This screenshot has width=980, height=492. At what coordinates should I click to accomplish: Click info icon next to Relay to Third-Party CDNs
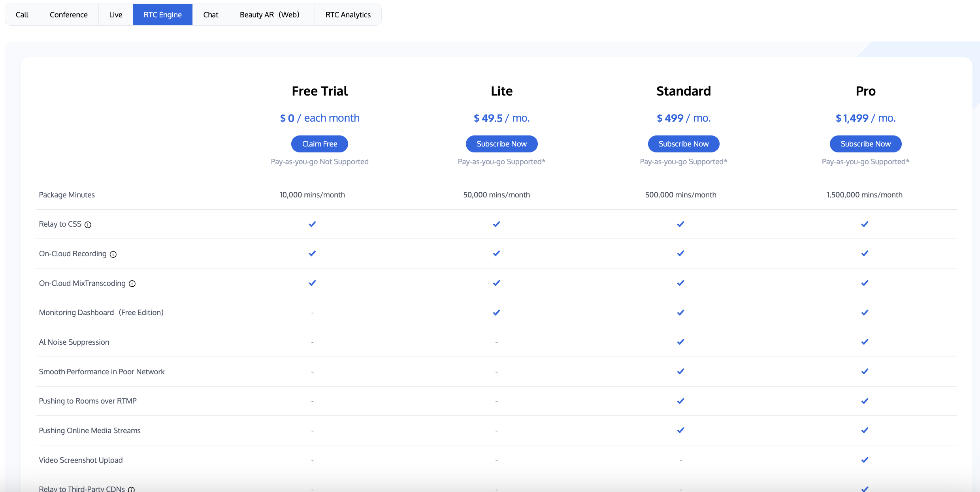131,489
